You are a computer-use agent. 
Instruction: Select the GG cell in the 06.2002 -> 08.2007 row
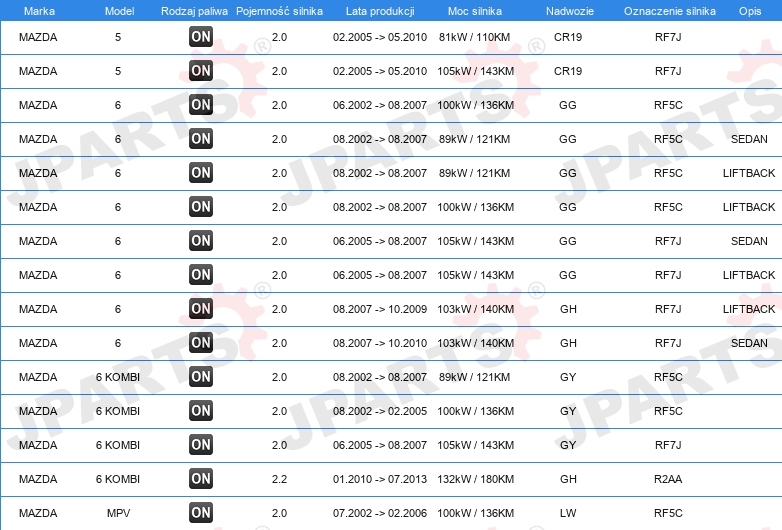tap(568, 105)
